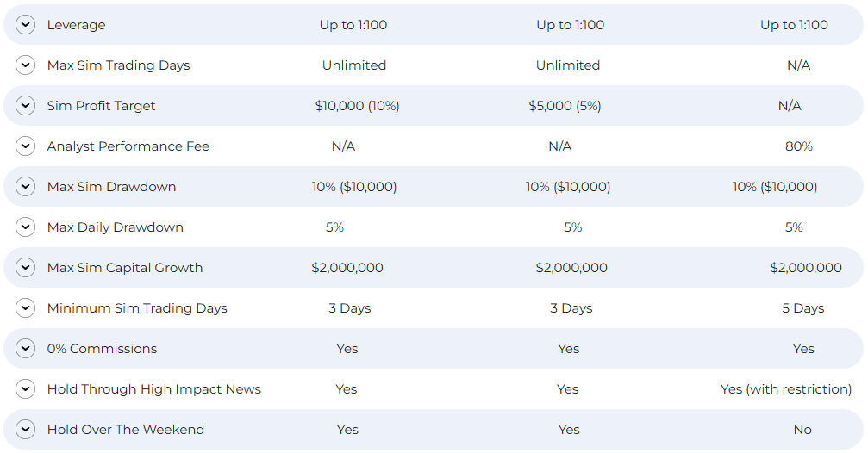
Task: Expand Minimum Sim Trading Days chevron icon
Action: (x=26, y=308)
